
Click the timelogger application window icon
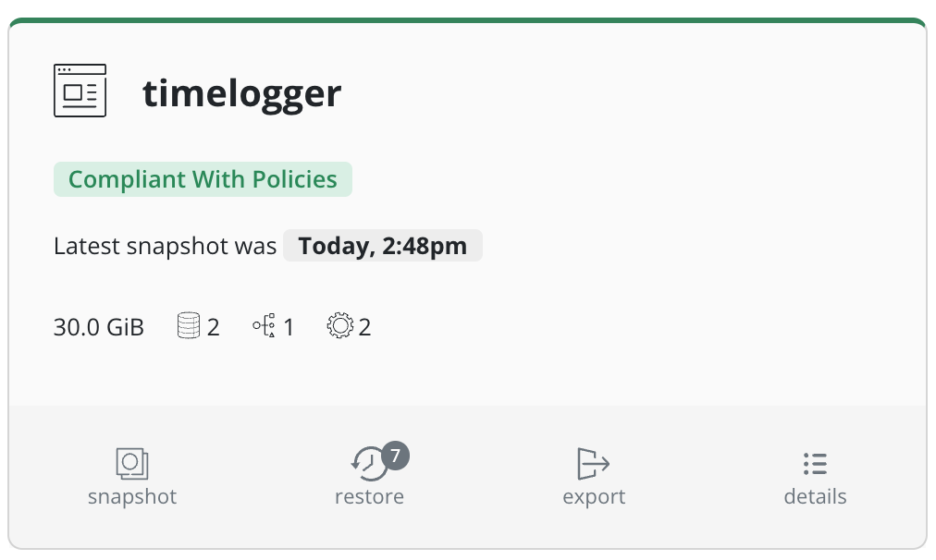click(x=80, y=91)
